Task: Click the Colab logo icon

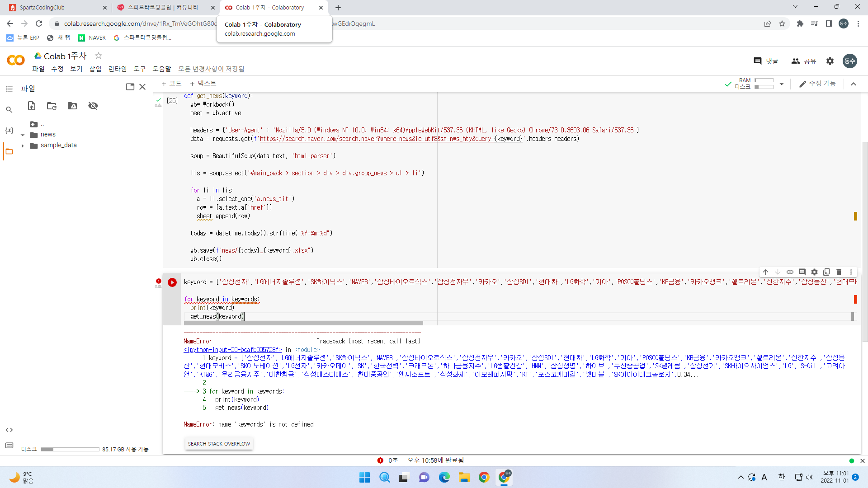Action: pos(16,60)
